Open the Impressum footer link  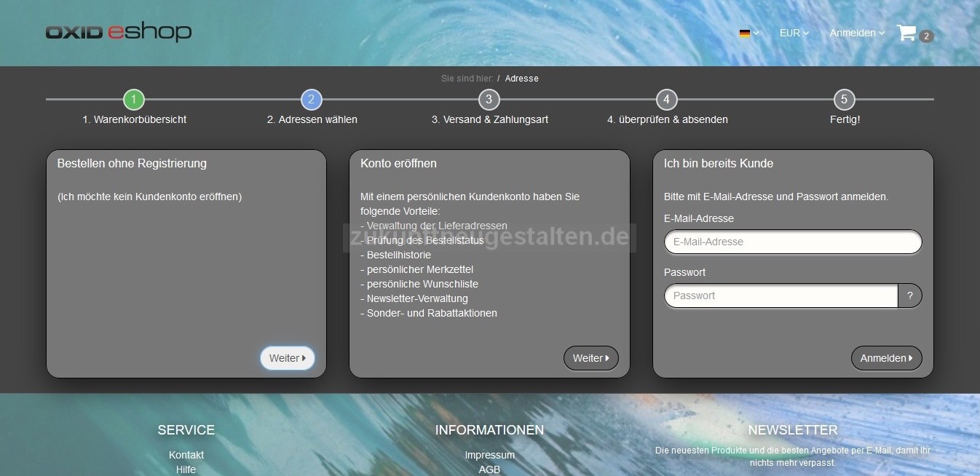tap(490, 455)
